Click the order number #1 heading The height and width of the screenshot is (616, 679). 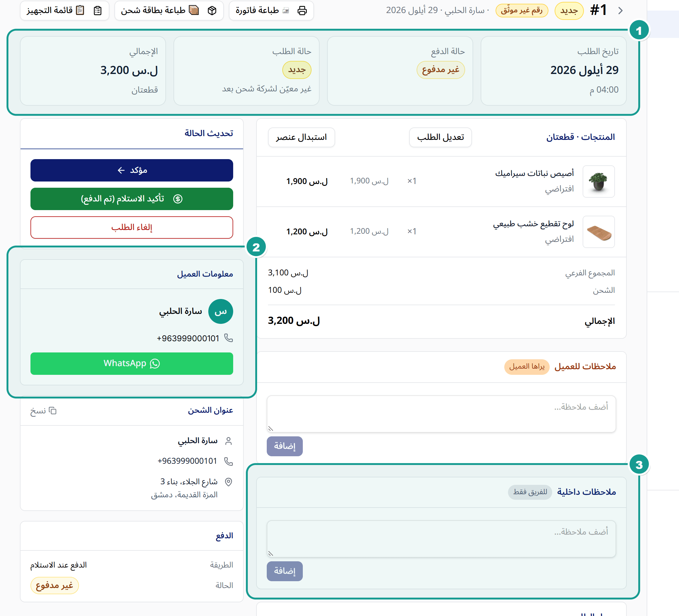pos(598,11)
